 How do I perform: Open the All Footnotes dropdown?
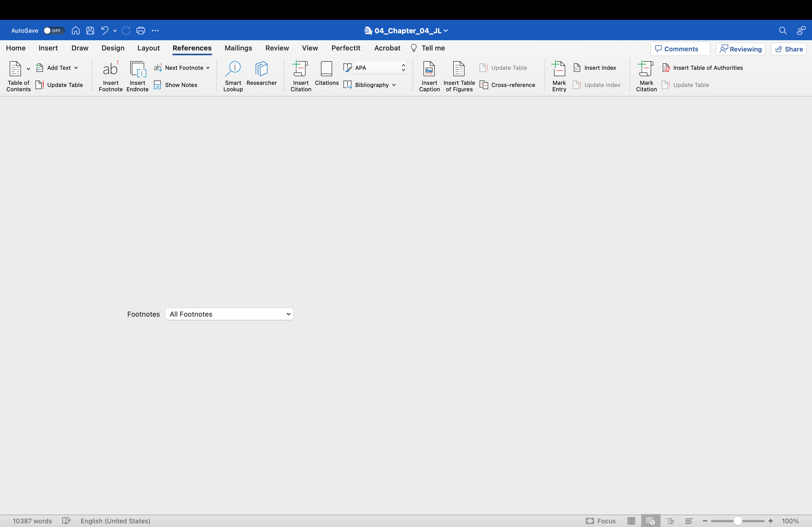point(229,314)
